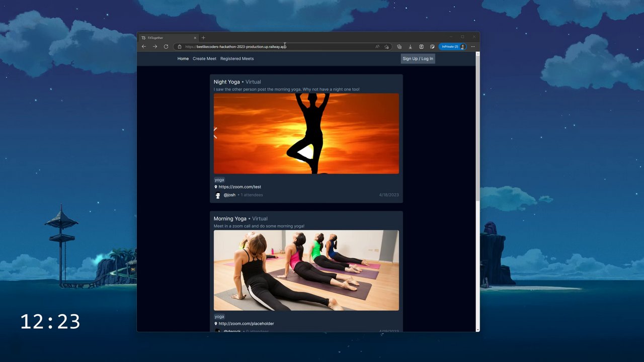Screen dimensions: 644x362
Task: Click the yoga tag on Morning Yoga card
Action: [219, 317]
